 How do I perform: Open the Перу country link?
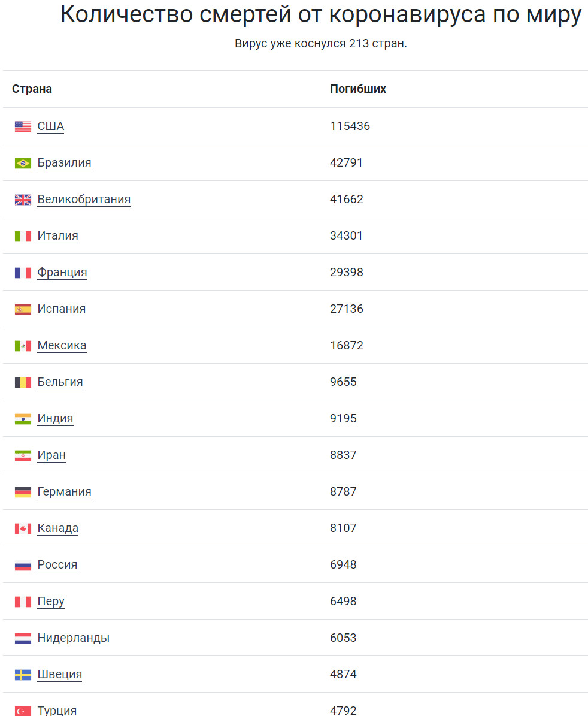pos(51,601)
